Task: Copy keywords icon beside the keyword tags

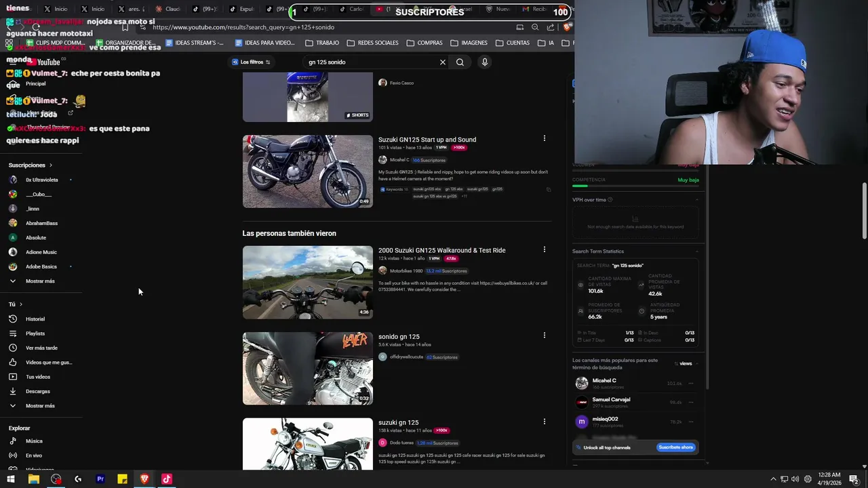Action: (549, 189)
